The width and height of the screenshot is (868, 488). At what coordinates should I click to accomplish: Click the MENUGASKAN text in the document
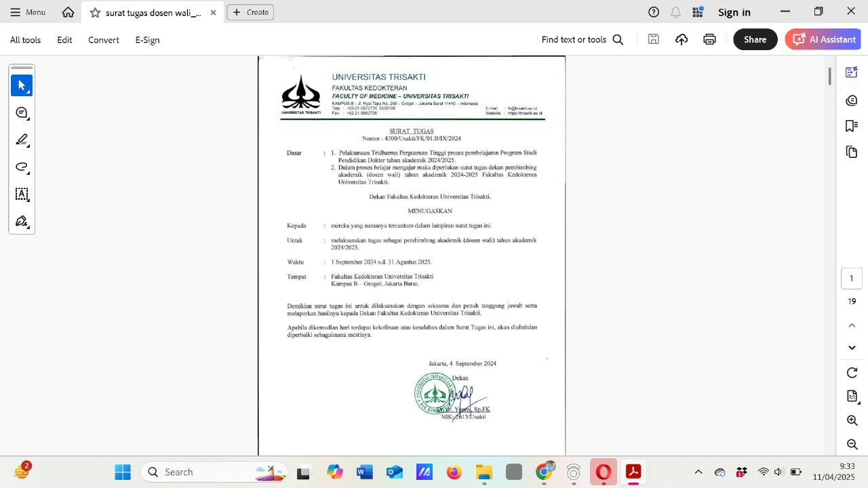click(x=430, y=211)
